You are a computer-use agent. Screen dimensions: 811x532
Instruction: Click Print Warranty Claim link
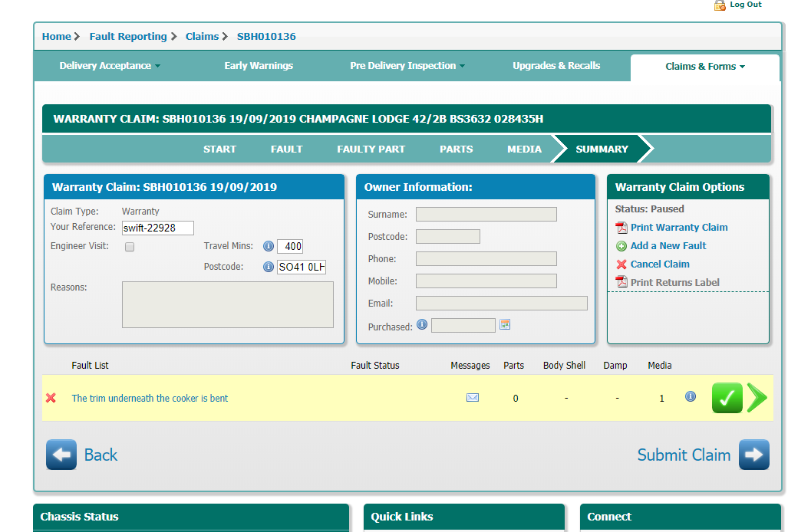coord(678,228)
